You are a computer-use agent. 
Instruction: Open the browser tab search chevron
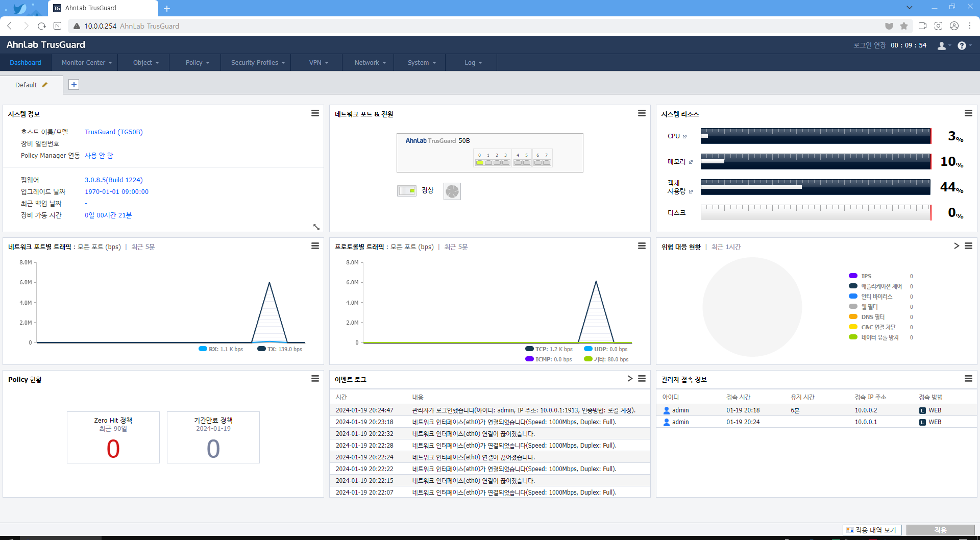pos(909,7)
